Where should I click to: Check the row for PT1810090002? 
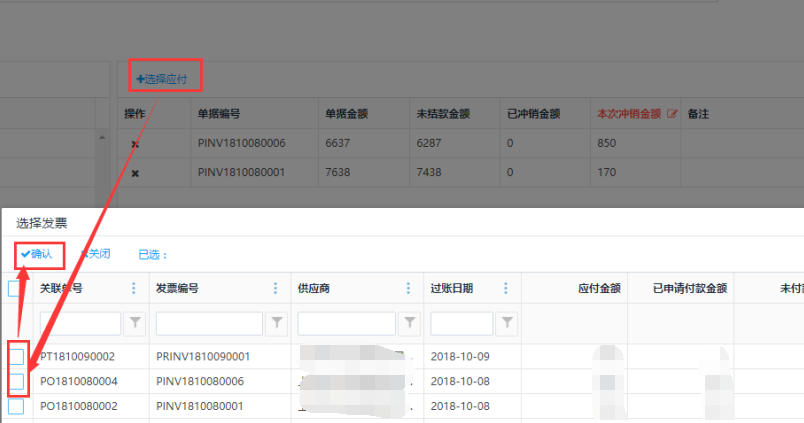16,357
